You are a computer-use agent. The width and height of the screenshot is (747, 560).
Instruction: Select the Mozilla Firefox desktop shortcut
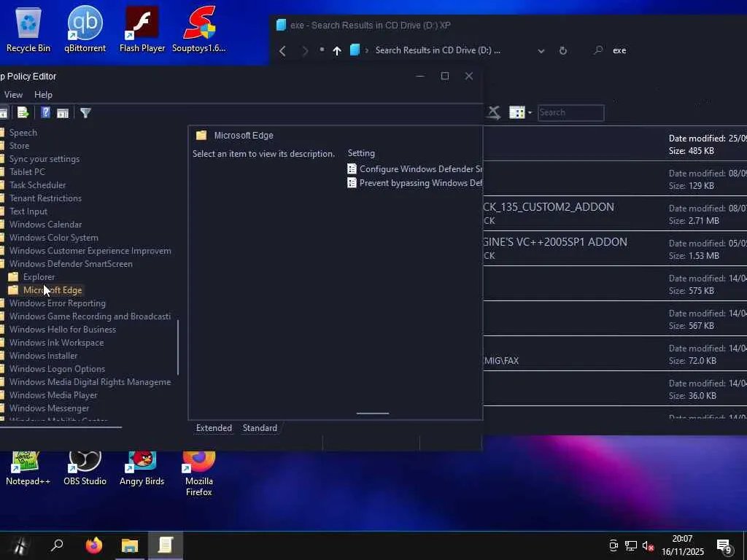tap(198, 474)
